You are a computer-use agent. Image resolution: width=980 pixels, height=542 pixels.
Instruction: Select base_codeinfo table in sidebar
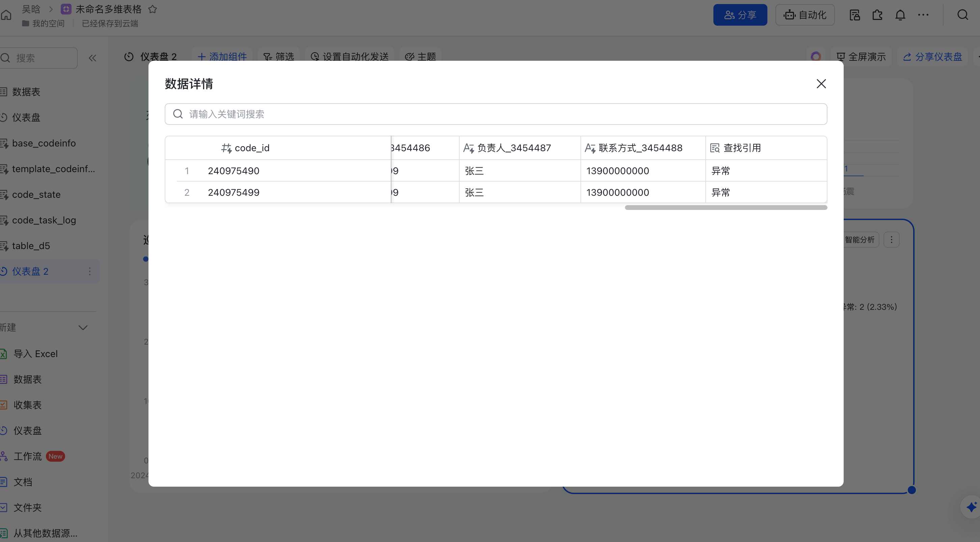44,143
